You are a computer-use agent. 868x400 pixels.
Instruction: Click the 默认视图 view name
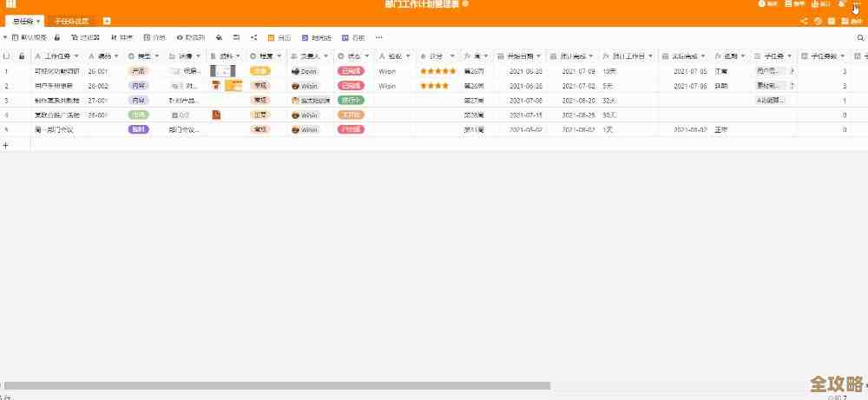[34, 37]
